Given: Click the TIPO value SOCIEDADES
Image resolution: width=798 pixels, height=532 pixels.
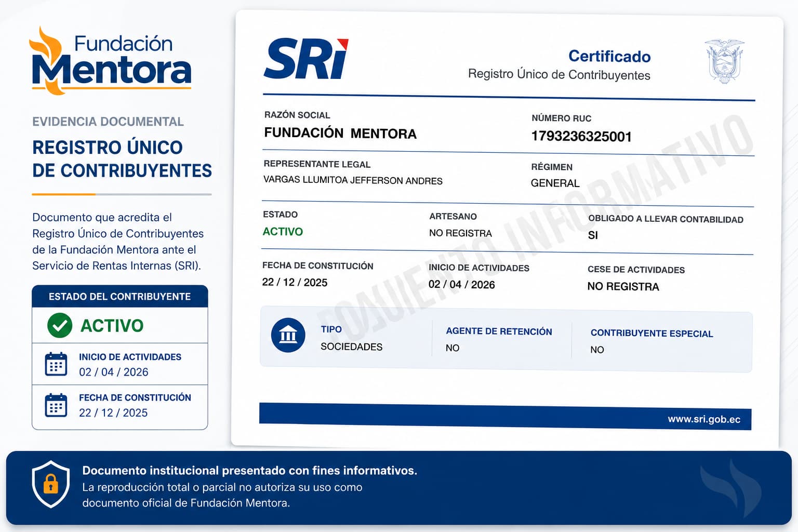Looking at the screenshot, I should tap(351, 347).
